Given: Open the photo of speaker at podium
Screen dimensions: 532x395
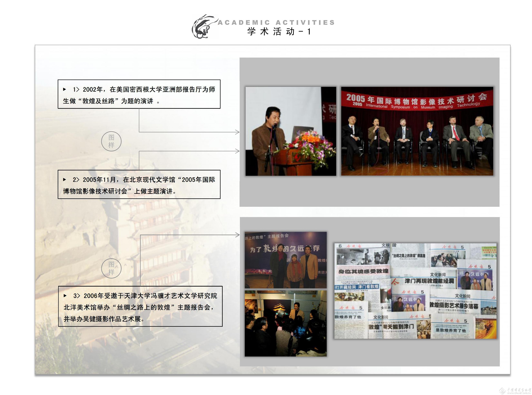Looking at the screenshot, I should point(291,131).
